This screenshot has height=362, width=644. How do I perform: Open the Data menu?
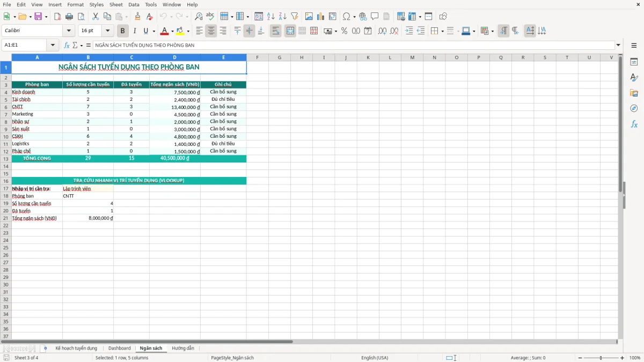pos(134,4)
